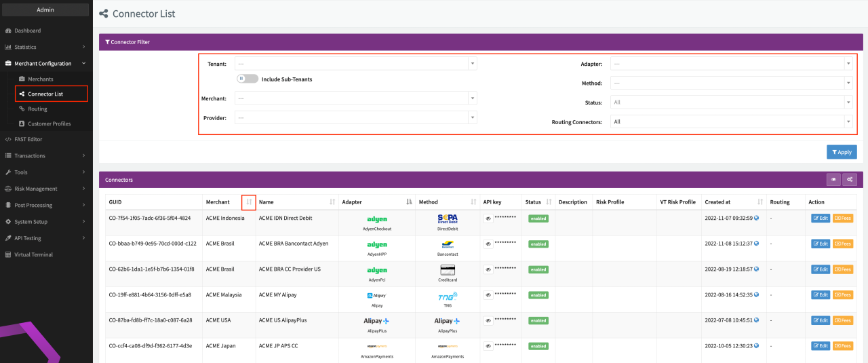
Task: Open the Status filter combo box
Action: coord(731,102)
